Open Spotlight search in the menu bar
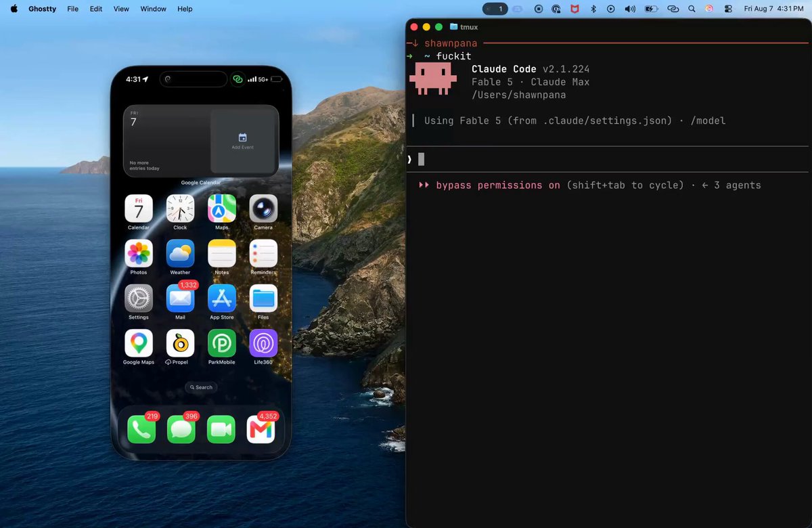Screen dimensions: 812x528 692,9
